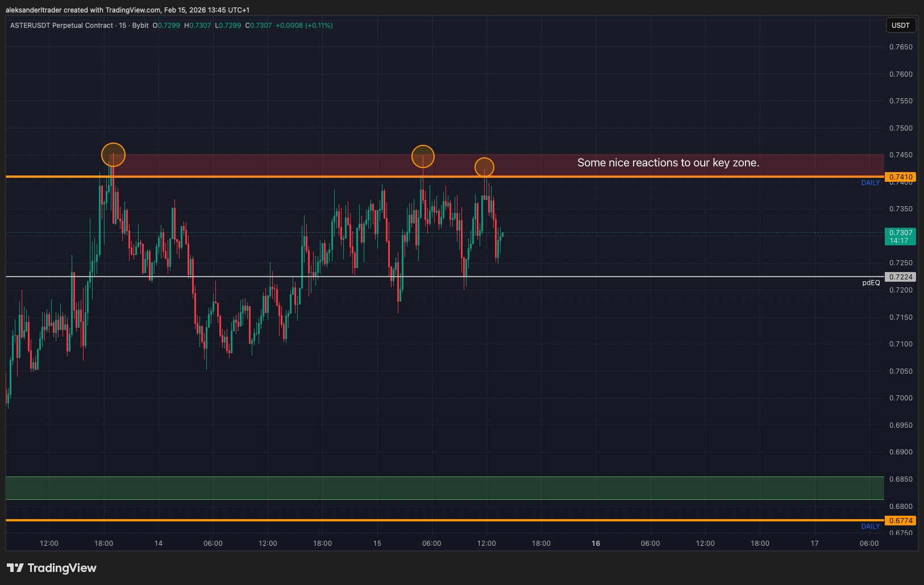
Task: Click the date label 15 on the time axis
Action: (x=377, y=544)
